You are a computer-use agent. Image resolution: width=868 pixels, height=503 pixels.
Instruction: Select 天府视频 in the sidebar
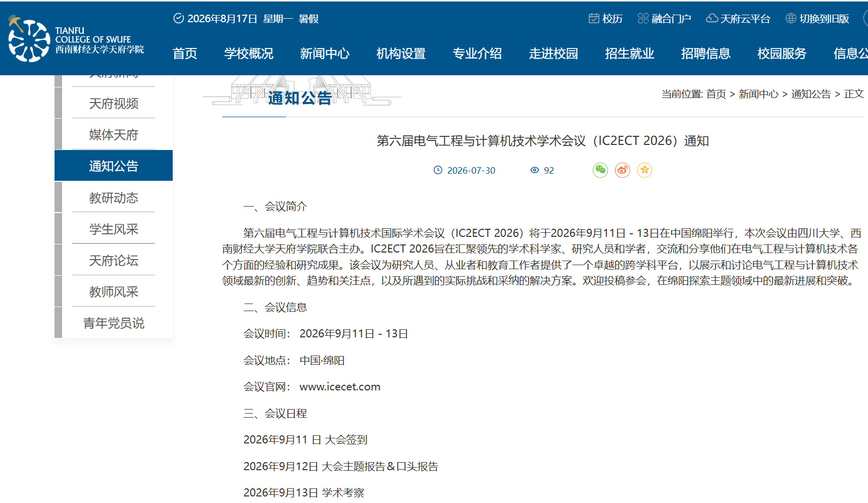[114, 104]
